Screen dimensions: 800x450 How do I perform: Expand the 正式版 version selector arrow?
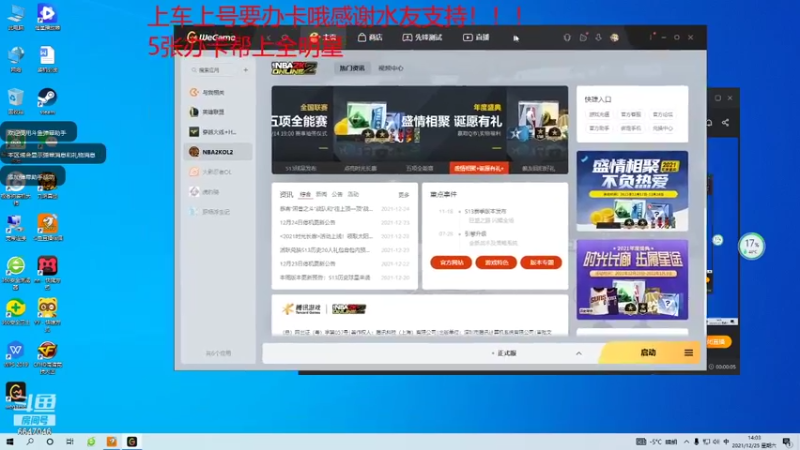click(579, 353)
